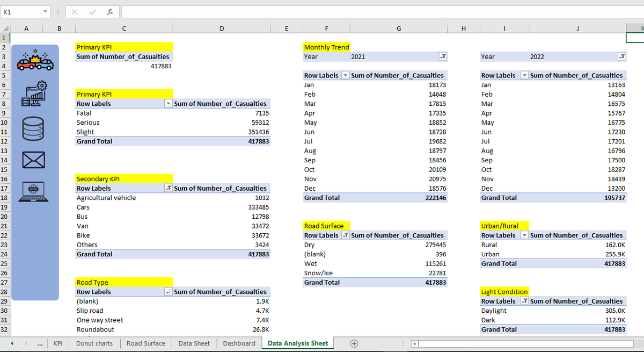Click the insert function fx icon
This screenshot has height=352, width=644.
(109, 11)
